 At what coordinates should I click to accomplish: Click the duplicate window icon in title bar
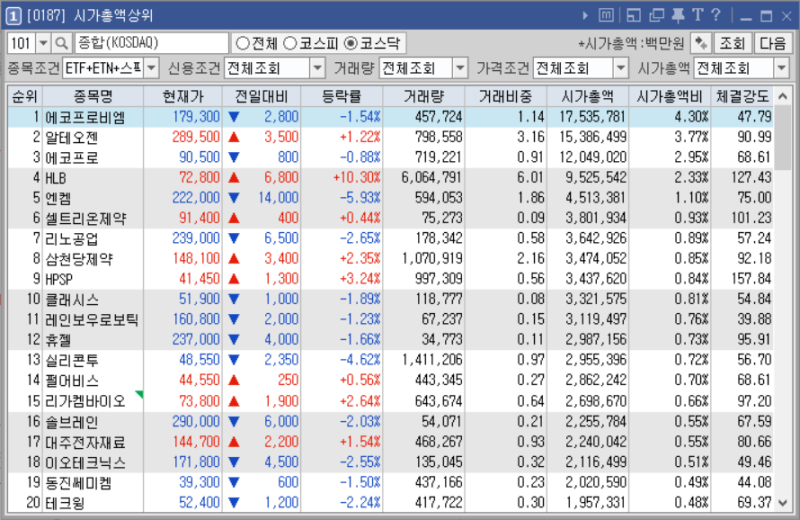(656, 16)
